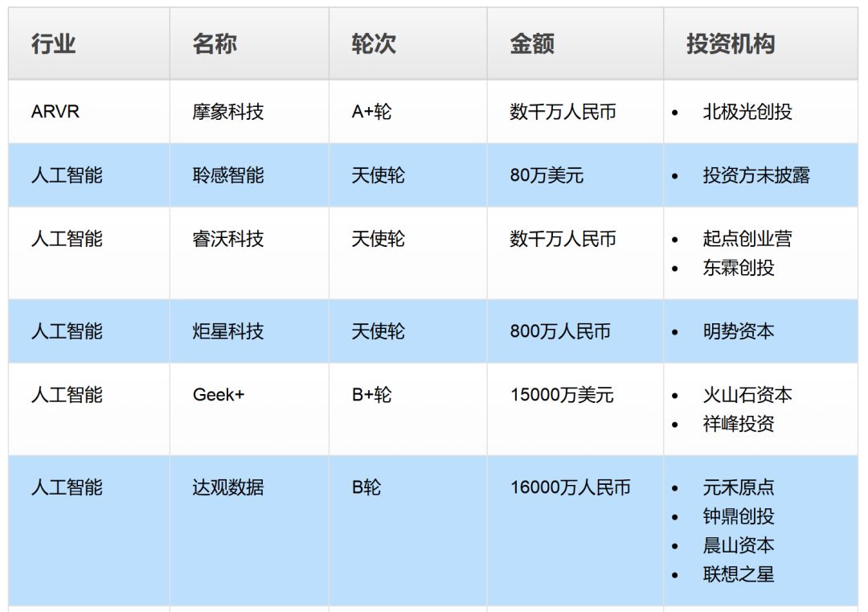The height and width of the screenshot is (612, 868).
Task: Select investor 联想之星
Action: coord(739,574)
